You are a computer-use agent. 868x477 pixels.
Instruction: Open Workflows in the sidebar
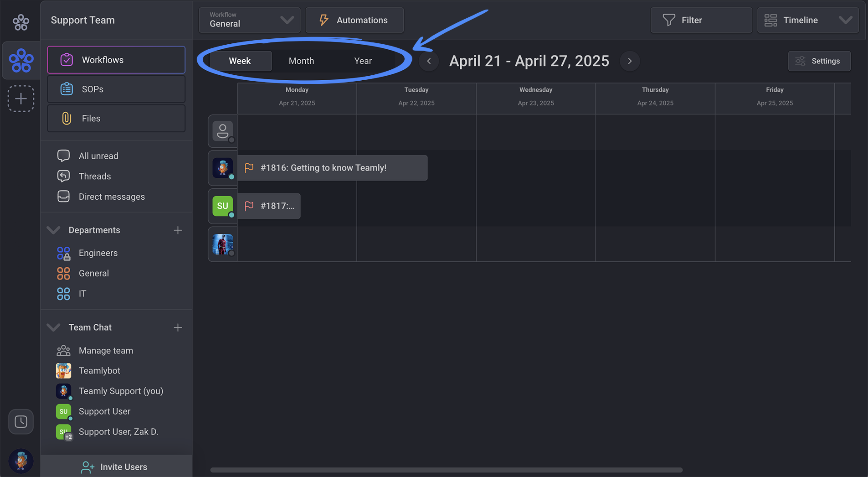pos(116,60)
